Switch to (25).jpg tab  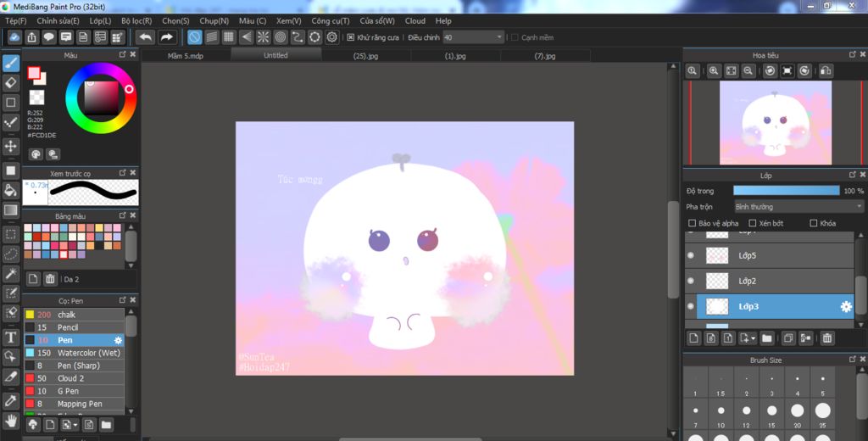point(366,56)
